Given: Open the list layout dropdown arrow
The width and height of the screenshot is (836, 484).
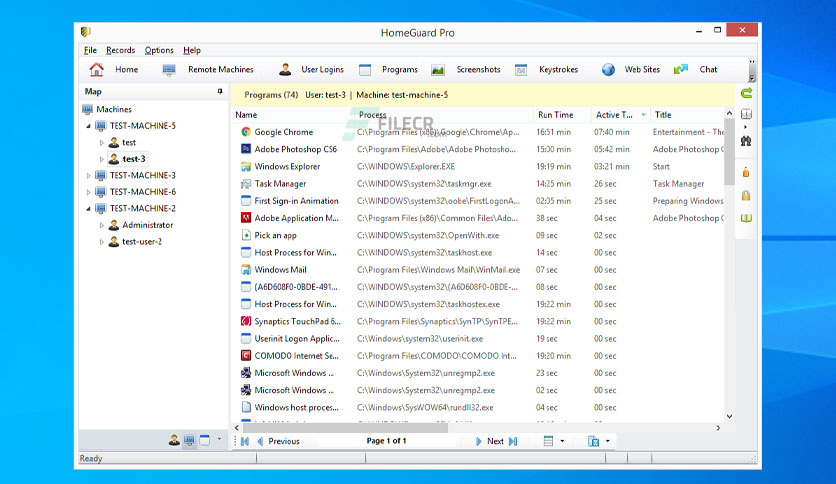Looking at the screenshot, I should (x=562, y=441).
